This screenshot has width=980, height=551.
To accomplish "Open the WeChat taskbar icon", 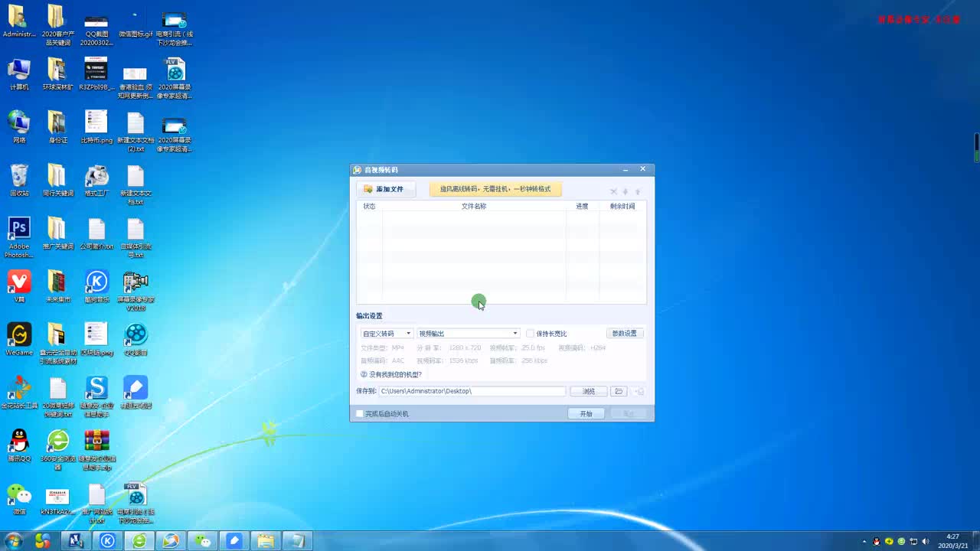I will pyautogui.click(x=202, y=541).
